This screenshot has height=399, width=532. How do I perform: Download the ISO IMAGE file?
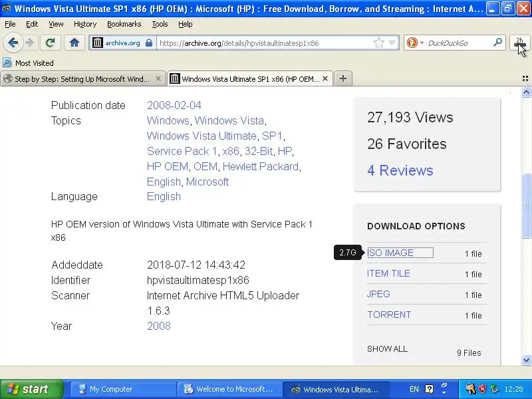390,253
